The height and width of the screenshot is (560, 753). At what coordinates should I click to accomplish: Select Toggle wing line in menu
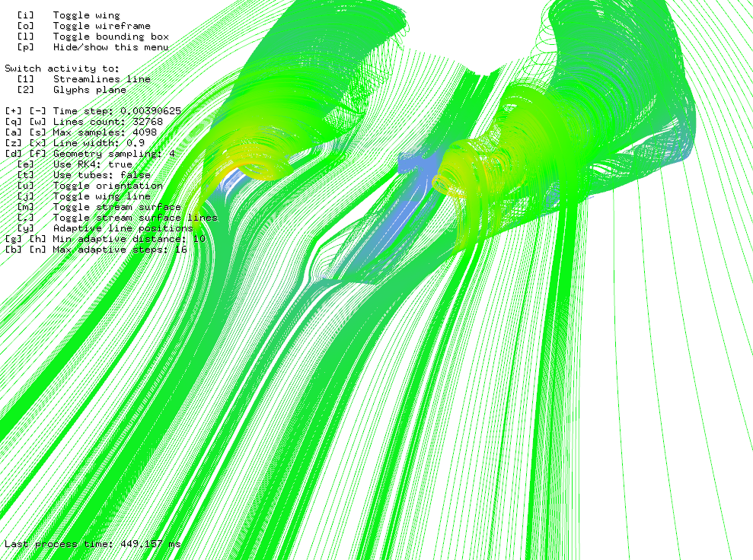(x=101, y=196)
